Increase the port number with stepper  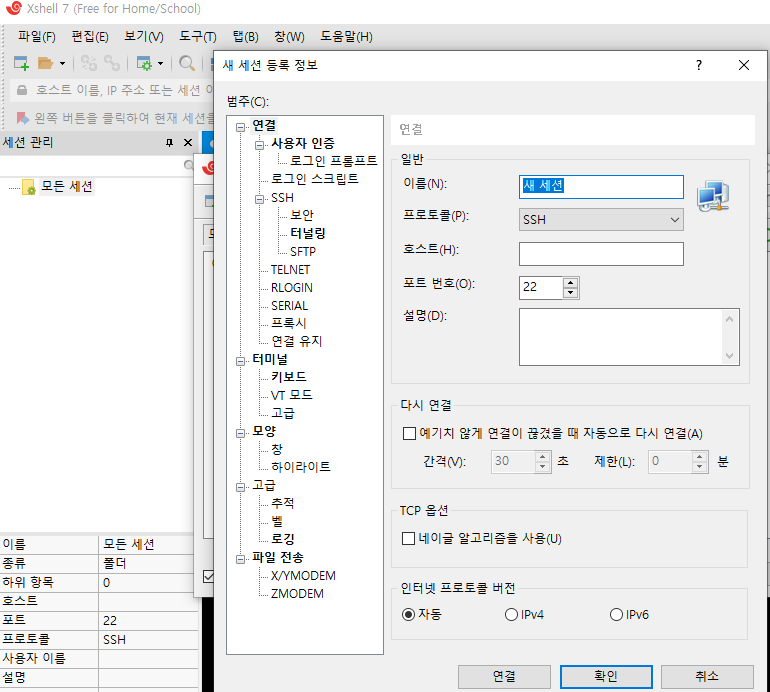click(570, 283)
